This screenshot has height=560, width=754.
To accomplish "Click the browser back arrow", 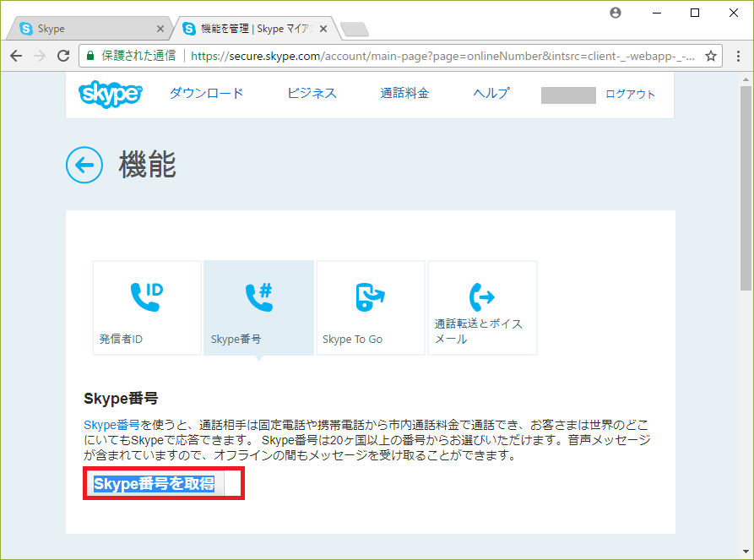I will [16, 56].
